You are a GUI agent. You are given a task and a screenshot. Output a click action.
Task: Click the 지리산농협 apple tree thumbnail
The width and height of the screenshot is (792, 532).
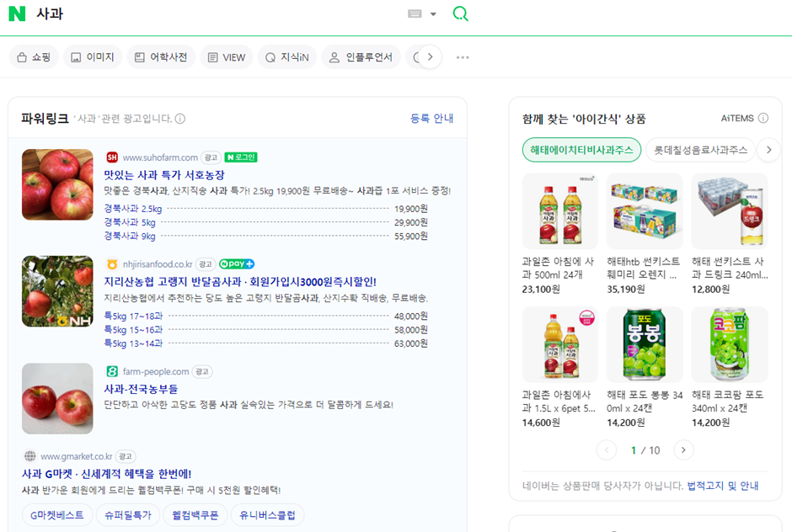click(57, 291)
